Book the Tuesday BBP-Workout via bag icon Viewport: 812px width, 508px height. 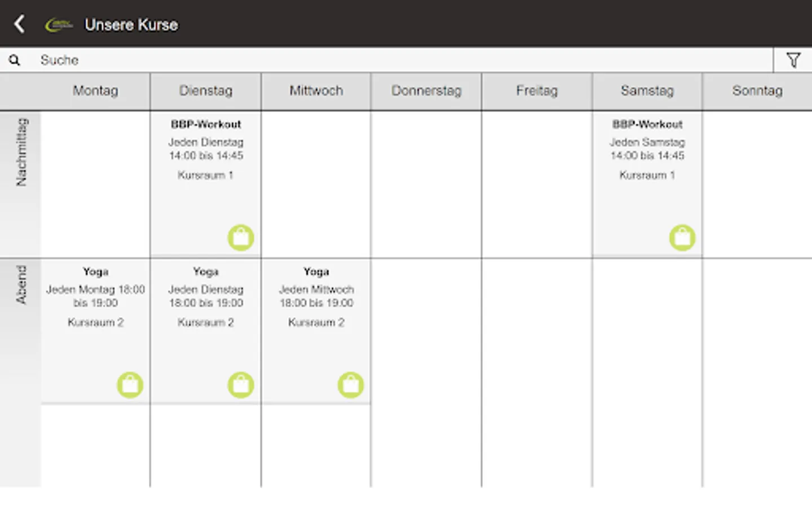(241, 238)
